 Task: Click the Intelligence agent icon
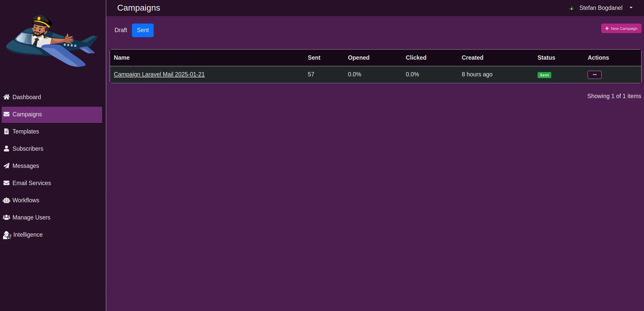tap(7, 235)
